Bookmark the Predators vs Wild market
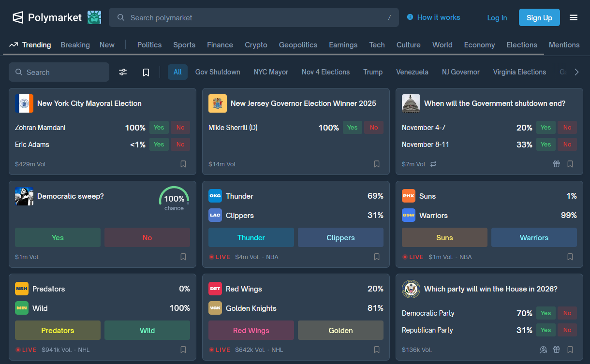590x364 pixels. [x=183, y=349]
